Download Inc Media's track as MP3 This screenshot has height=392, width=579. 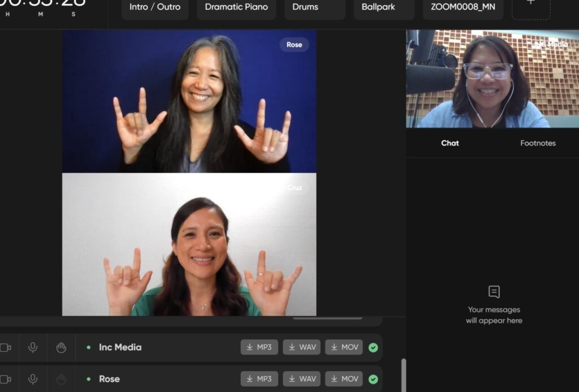click(259, 347)
